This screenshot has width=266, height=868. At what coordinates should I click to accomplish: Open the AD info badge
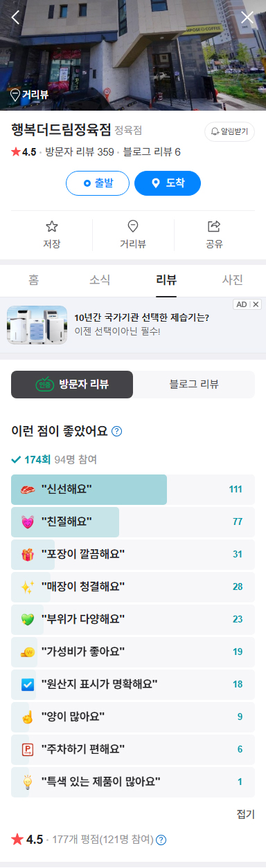pos(241,304)
